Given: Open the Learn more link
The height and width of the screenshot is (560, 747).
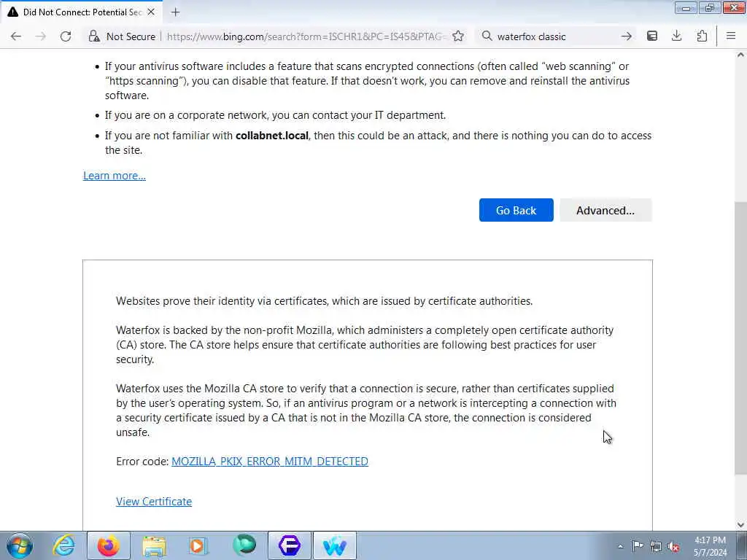Looking at the screenshot, I should 115,176.
